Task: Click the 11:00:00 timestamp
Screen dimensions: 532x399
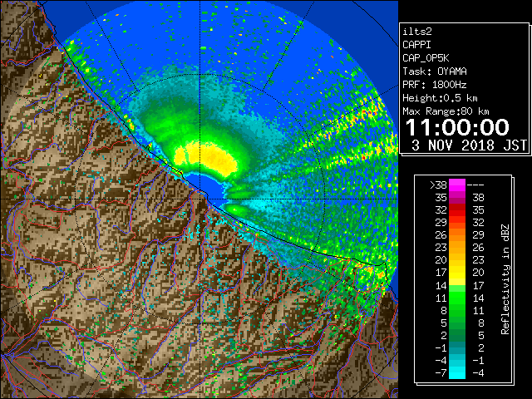Action: 457,127
